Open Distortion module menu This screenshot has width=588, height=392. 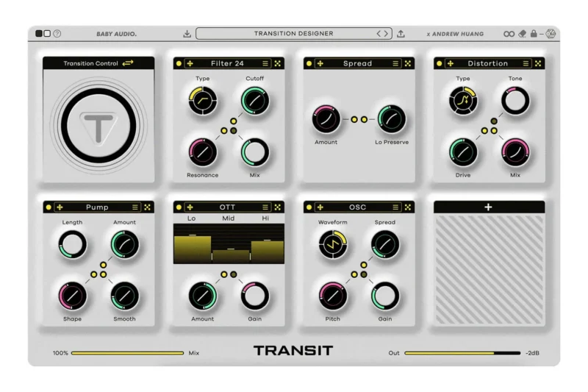(x=526, y=63)
